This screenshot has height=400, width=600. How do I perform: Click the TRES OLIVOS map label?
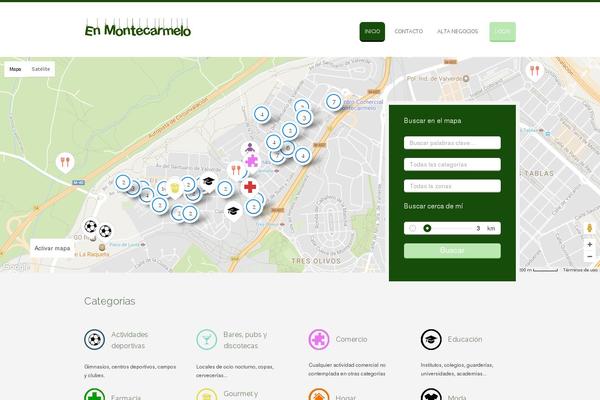(316, 261)
